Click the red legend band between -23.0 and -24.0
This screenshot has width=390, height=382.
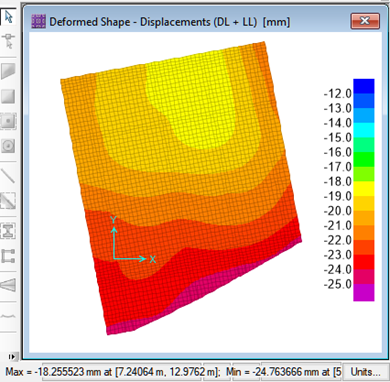click(364, 262)
